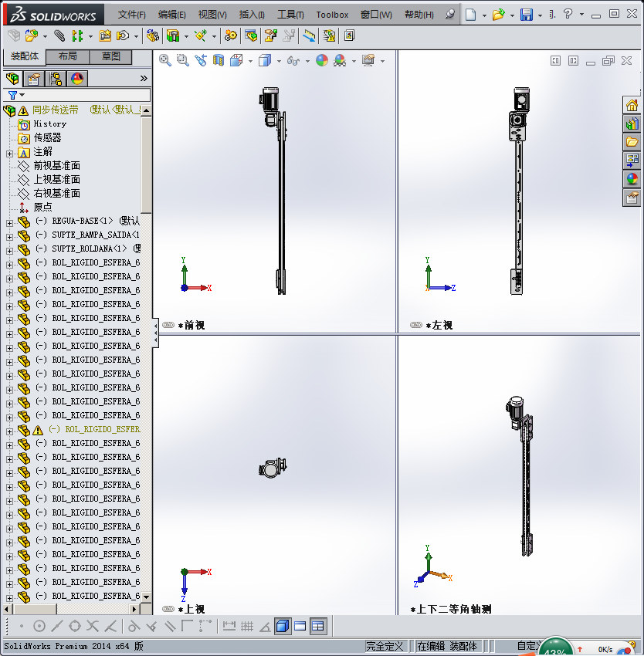Open the FeatureManager design tree tab
This screenshot has height=656, width=644.
[12, 79]
